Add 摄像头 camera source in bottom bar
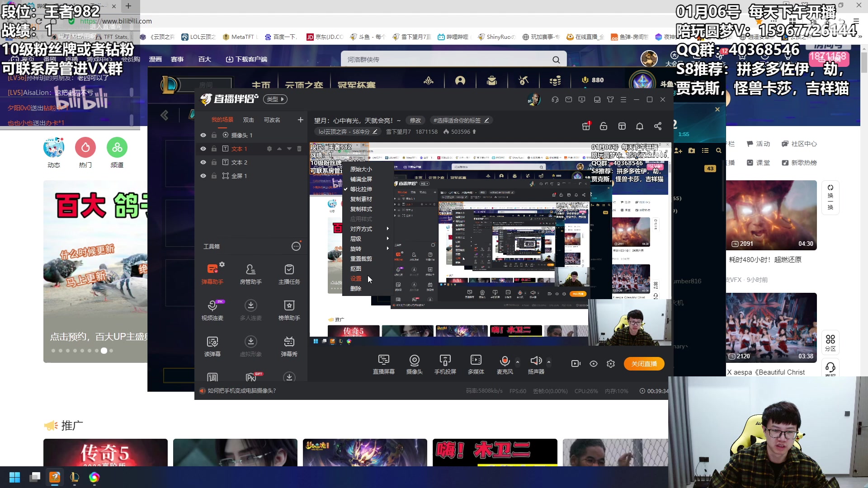 coord(414,364)
